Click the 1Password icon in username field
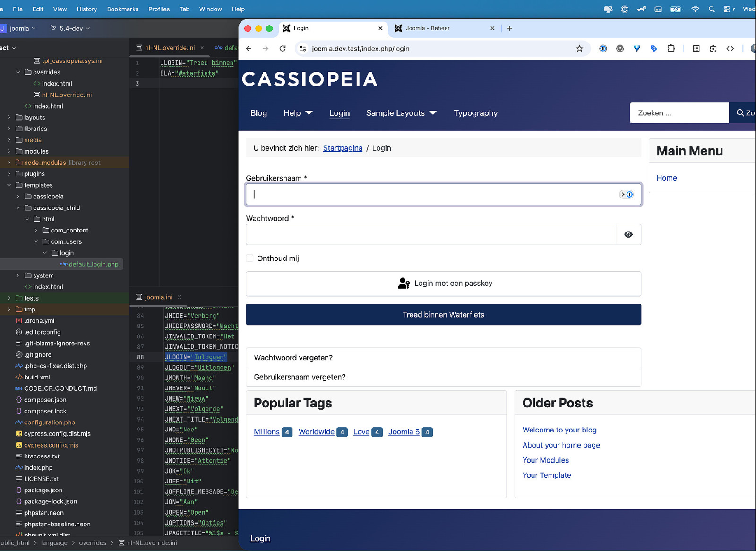756x551 pixels. 627,194
